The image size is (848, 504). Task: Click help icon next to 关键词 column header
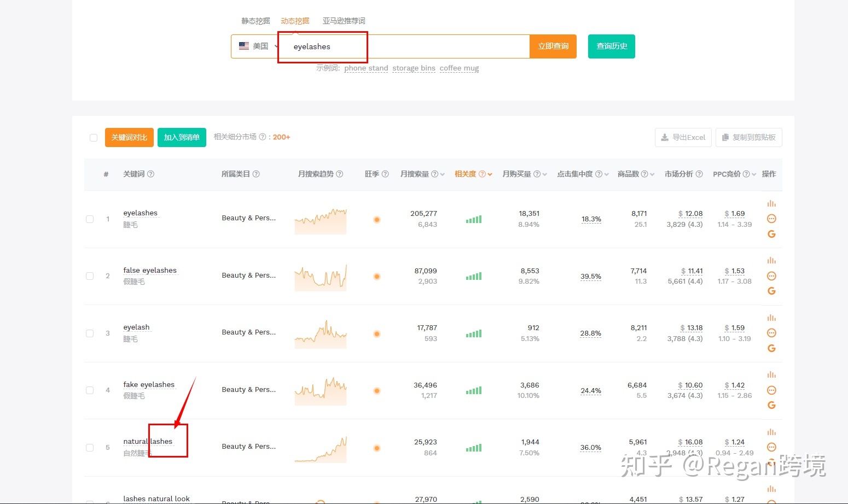[x=151, y=174]
